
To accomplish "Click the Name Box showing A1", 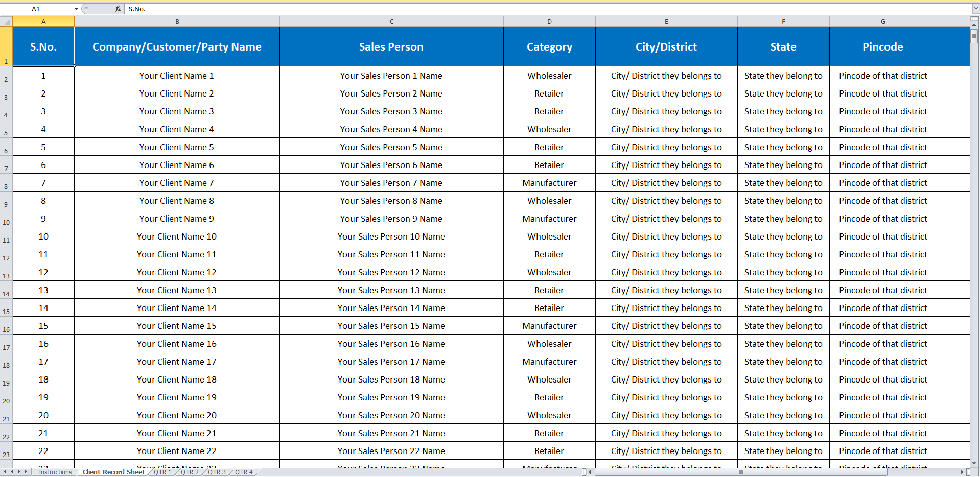I will point(36,9).
